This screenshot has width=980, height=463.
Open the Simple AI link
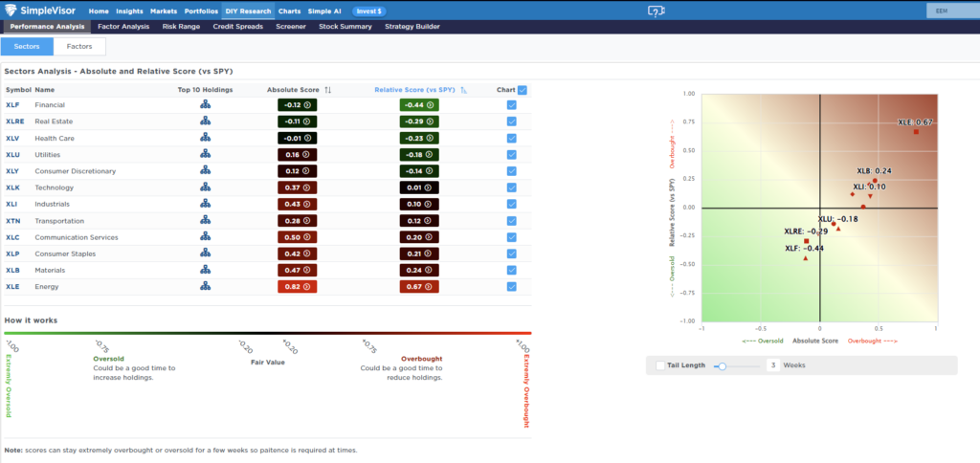point(323,11)
